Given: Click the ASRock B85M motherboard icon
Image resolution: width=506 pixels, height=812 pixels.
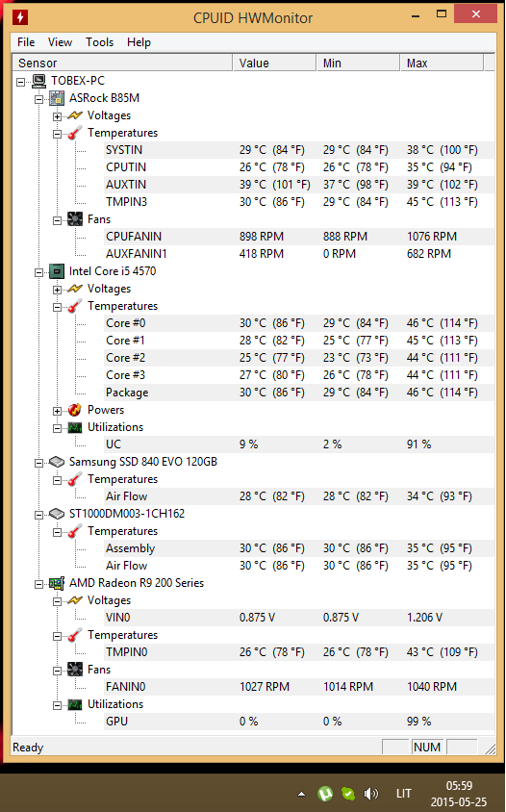Looking at the screenshot, I should coord(57,98).
